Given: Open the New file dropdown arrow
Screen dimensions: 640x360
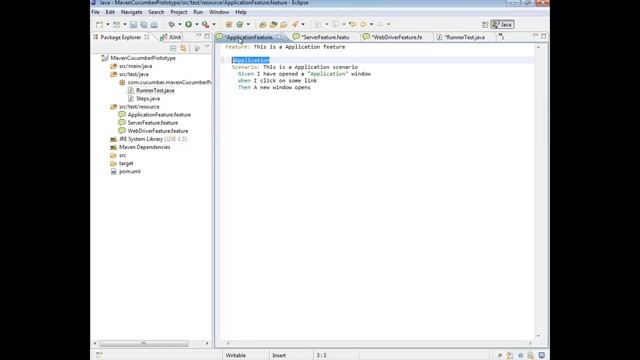Looking at the screenshot, I should (108, 24).
